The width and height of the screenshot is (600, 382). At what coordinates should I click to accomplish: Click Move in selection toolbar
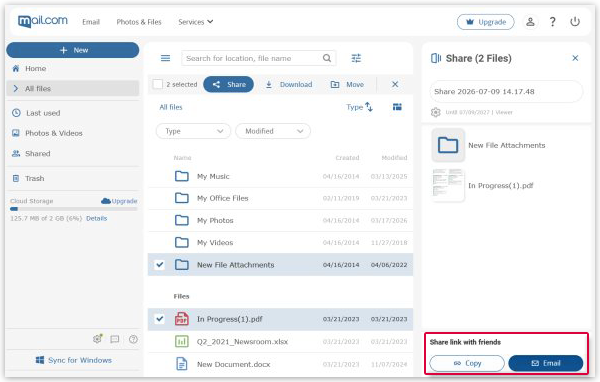click(347, 84)
